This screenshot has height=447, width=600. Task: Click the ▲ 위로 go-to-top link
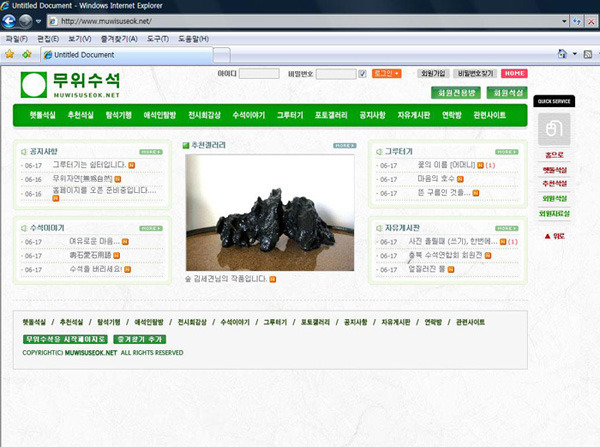click(554, 236)
